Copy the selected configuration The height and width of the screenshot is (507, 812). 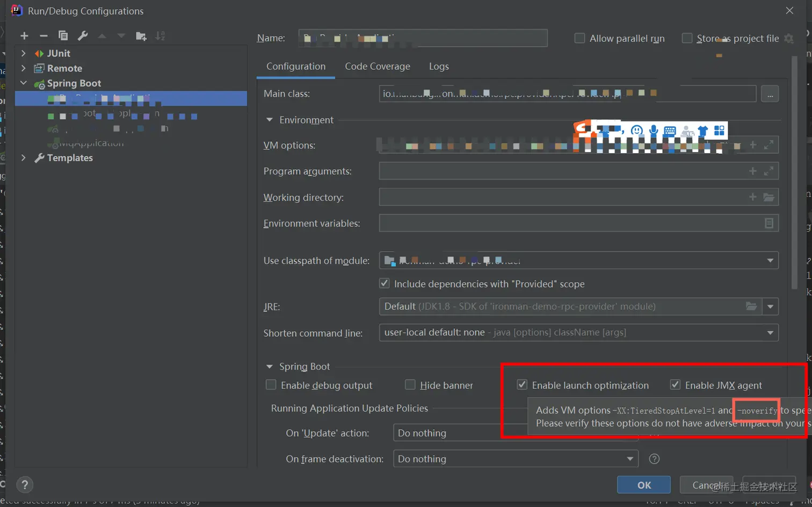pyautogui.click(x=63, y=36)
